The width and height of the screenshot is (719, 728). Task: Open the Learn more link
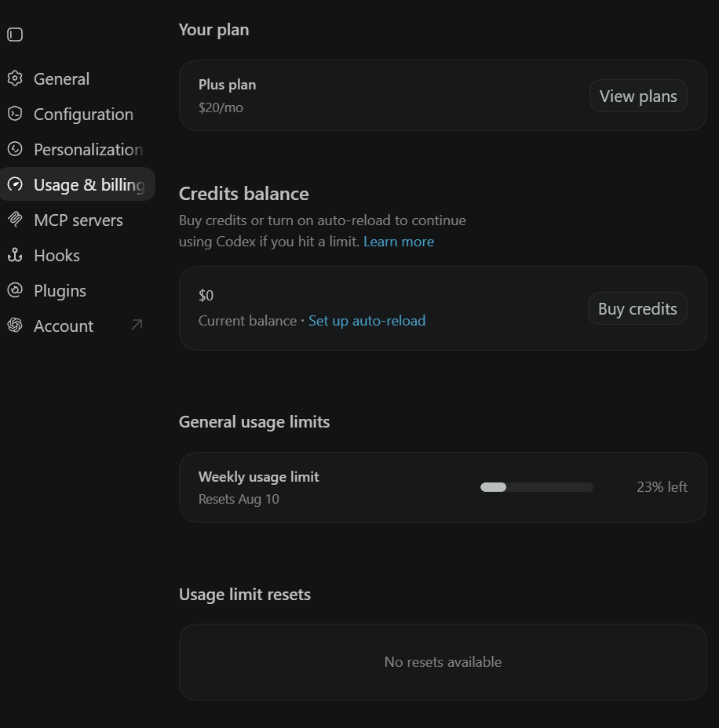pos(399,242)
